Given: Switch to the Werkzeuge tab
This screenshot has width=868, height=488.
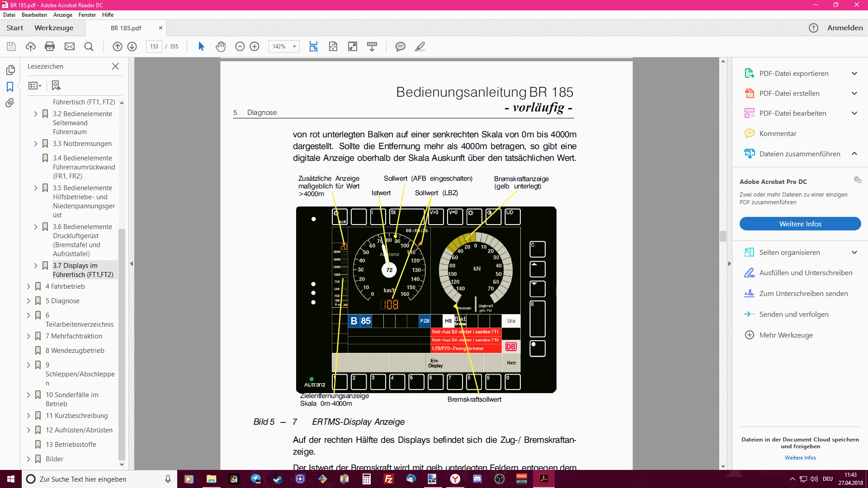Looking at the screenshot, I should click(54, 28).
